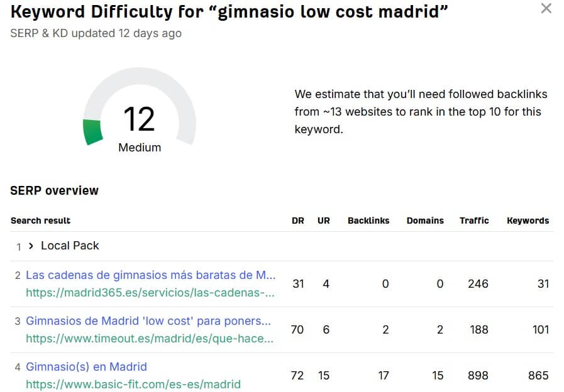
Task: Click the Search result column header
Action: 40,220
